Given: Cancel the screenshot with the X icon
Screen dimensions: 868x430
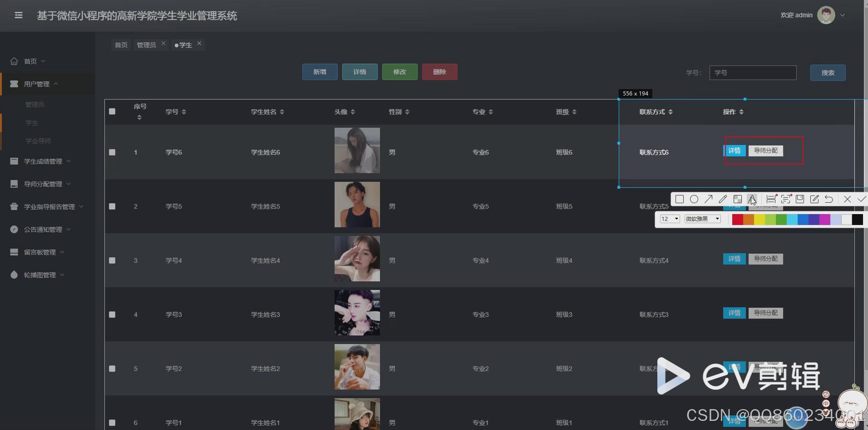Looking at the screenshot, I should pyautogui.click(x=847, y=199).
